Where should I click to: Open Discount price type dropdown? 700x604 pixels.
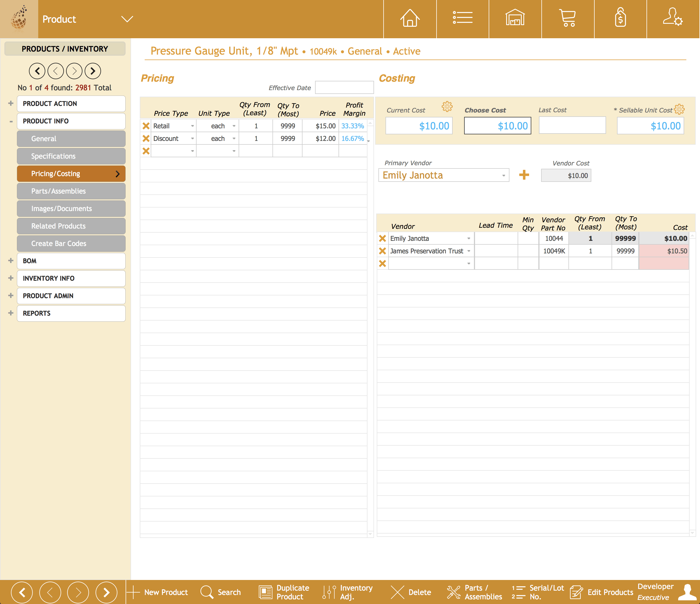point(192,138)
